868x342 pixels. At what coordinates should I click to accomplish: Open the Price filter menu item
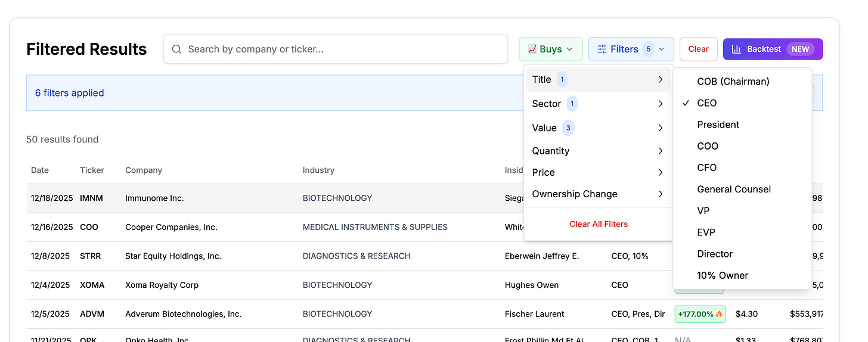[599, 172]
